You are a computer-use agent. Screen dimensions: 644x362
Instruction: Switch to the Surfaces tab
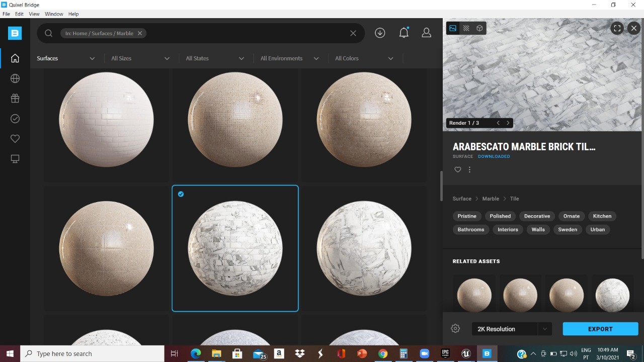click(x=47, y=58)
